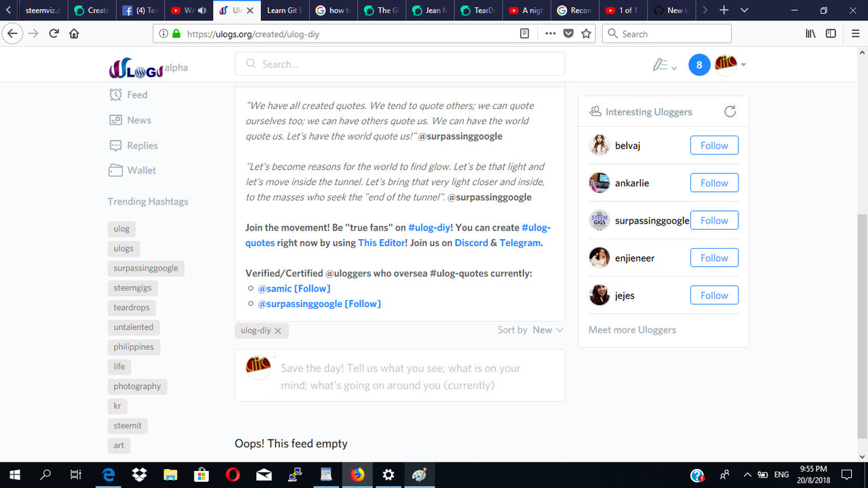Viewport: 868px width, 488px height.
Task: Open the Feed sidebar item
Action: click(128, 95)
